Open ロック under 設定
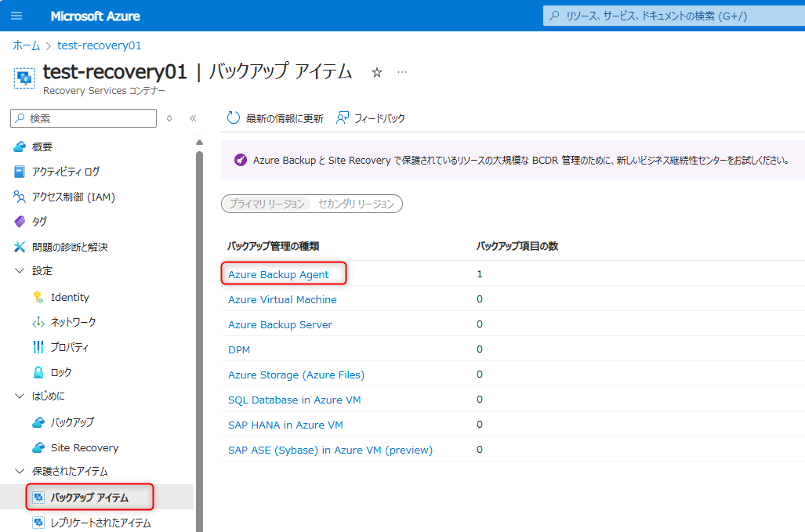Screen dimensions: 805x532 pyautogui.click(x=61, y=372)
